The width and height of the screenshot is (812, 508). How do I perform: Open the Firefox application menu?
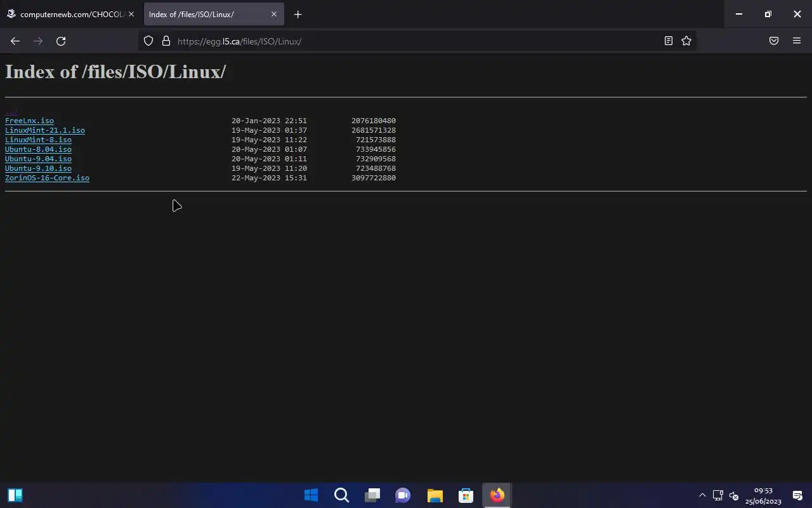click(x=797, y=41)
